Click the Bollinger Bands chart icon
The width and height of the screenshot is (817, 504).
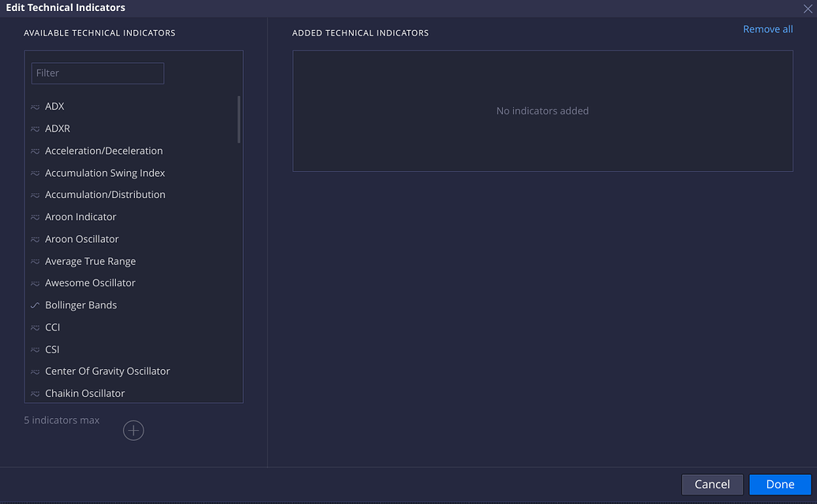pyautogui.click(x=35, y=304)
